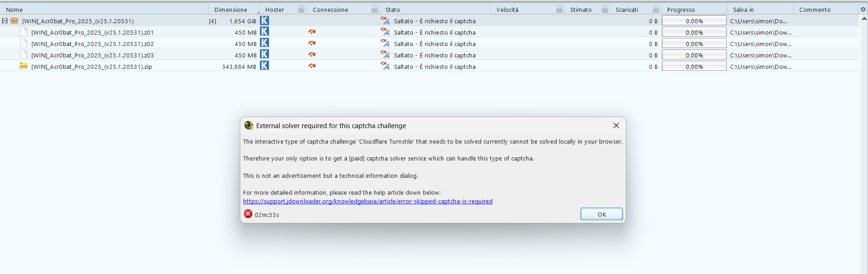
Task: Collapse the [WIN]_Acr0bat_Pro_2025 package tree
Action: coord(5,21)
